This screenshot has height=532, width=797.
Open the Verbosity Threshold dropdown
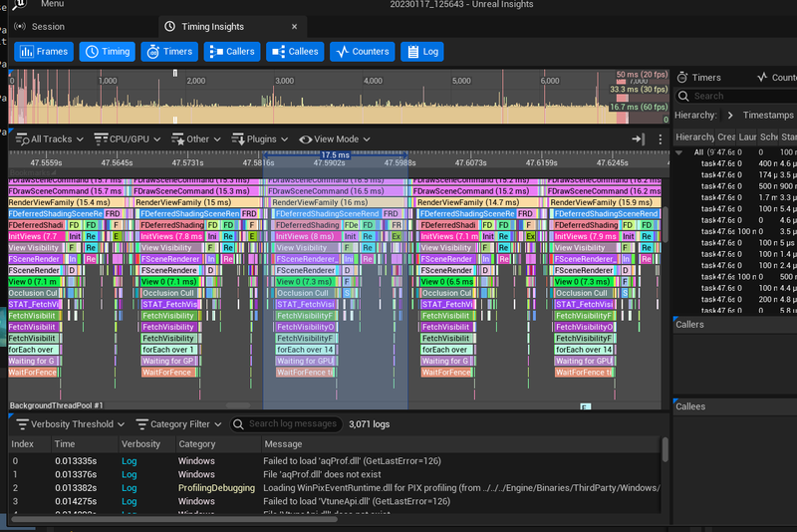[70, 424]
